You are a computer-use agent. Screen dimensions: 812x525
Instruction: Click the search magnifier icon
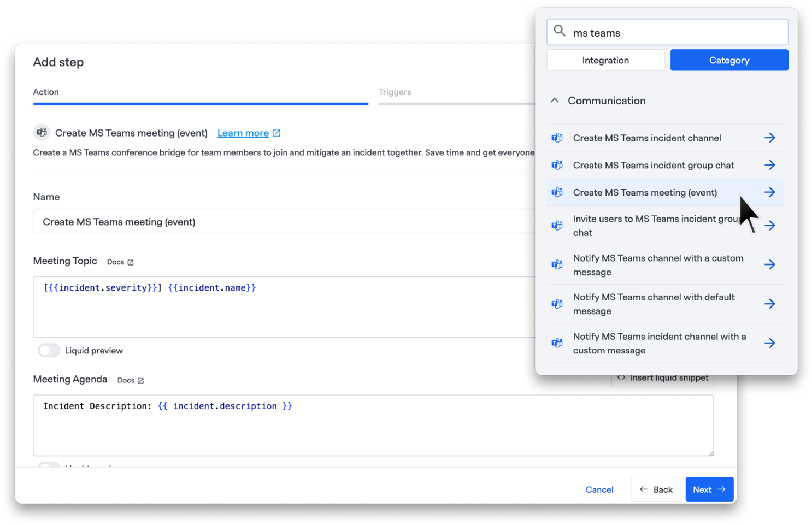pos(560,31)
